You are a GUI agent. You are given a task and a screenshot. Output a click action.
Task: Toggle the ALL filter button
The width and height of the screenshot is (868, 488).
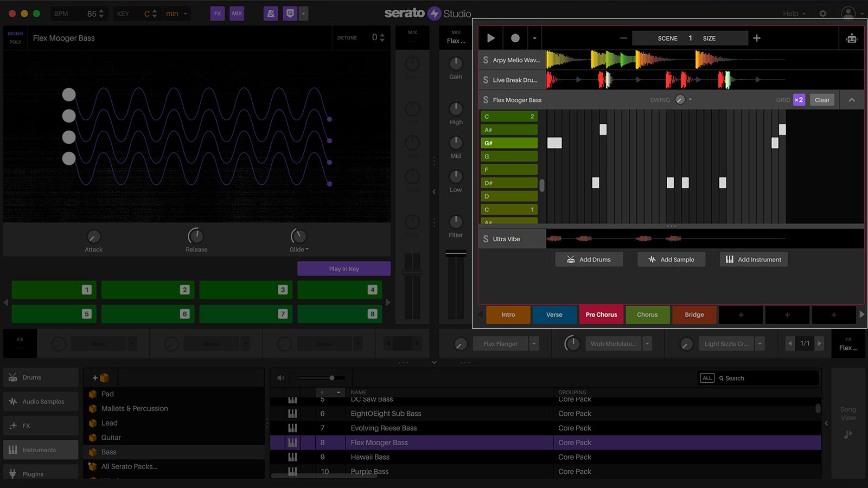(707, 378)
